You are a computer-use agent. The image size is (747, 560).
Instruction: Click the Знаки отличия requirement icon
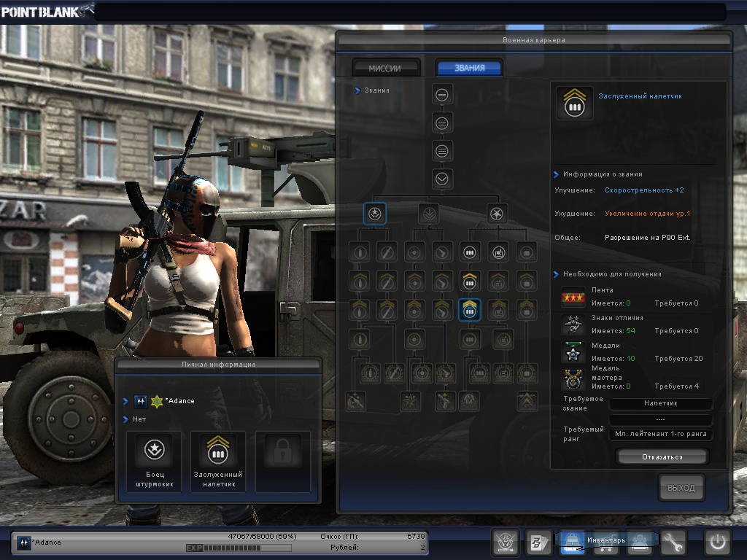tap(573, 324)
